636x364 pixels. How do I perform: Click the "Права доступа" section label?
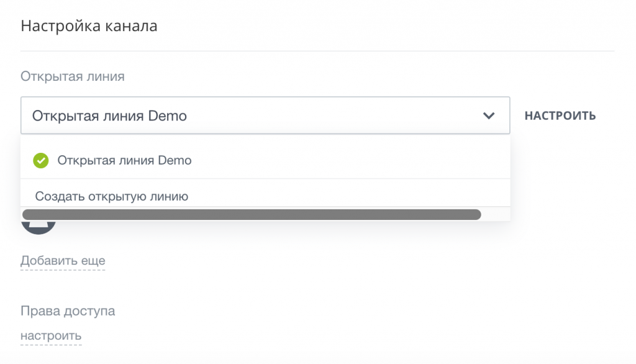tap(68, 311)
